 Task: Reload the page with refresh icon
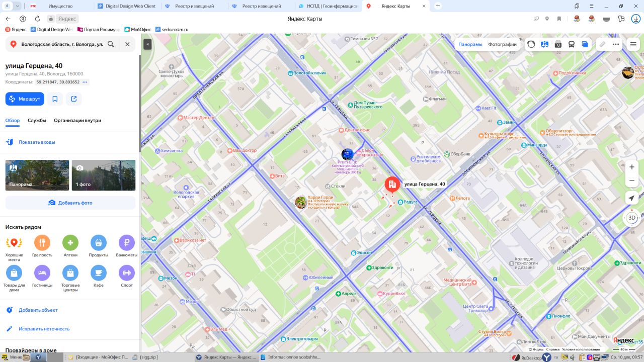[37, 19]
